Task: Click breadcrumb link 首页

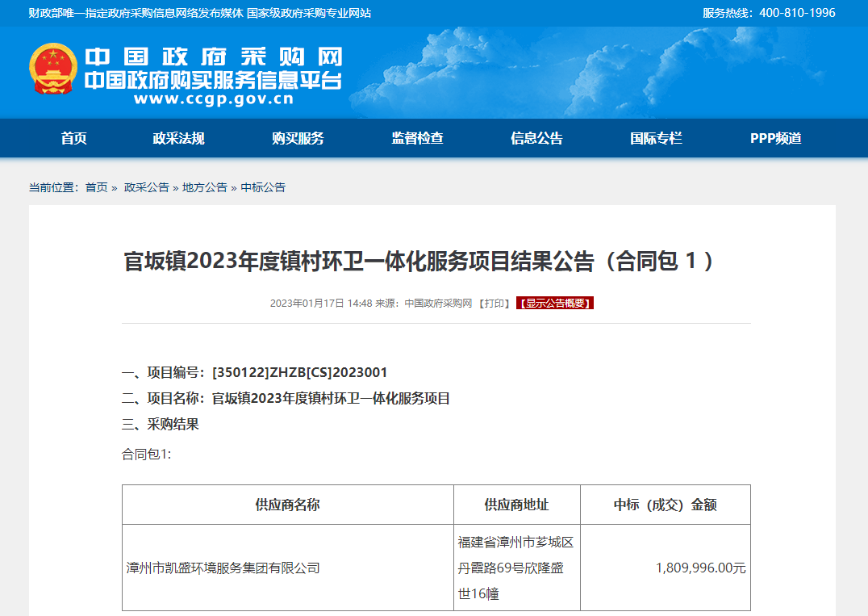Action: (x=96, y=187)
